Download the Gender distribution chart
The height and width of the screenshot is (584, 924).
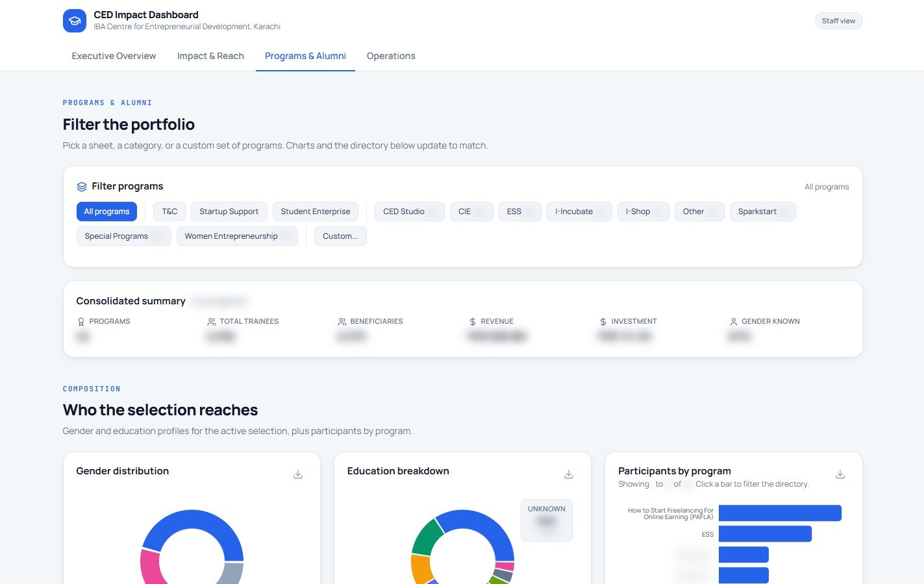click(x=298, y=474)
